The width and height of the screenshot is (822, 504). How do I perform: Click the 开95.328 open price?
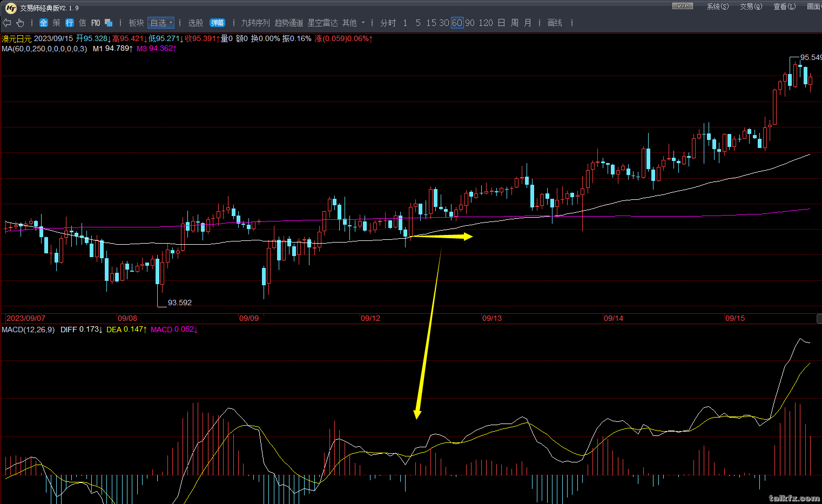click(93, 39)
